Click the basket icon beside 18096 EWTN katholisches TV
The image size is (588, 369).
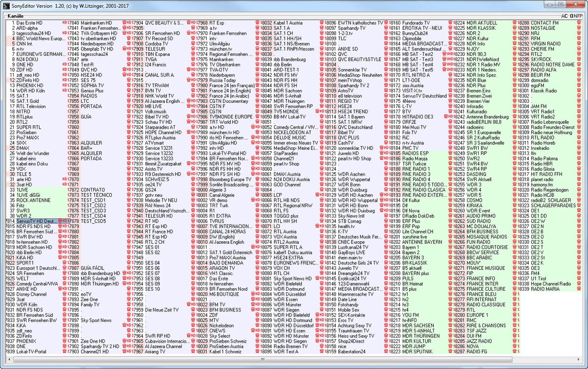pyautogui.click(x=321, y=23)
